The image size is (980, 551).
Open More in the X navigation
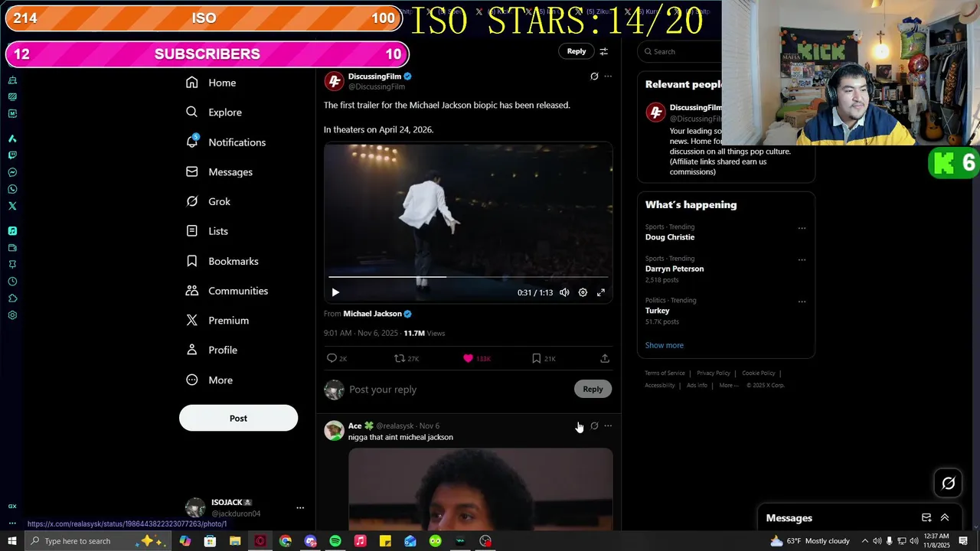pos(210,380)
